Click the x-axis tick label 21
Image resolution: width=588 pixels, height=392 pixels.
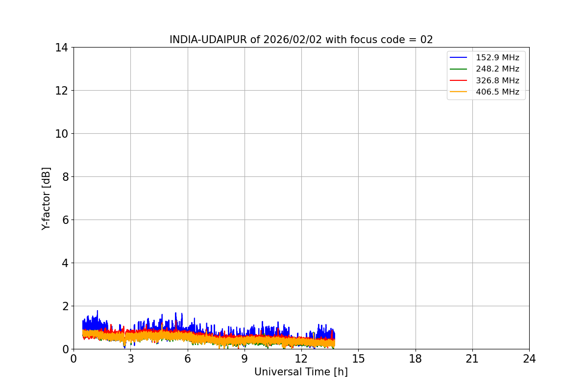point(472,359)
